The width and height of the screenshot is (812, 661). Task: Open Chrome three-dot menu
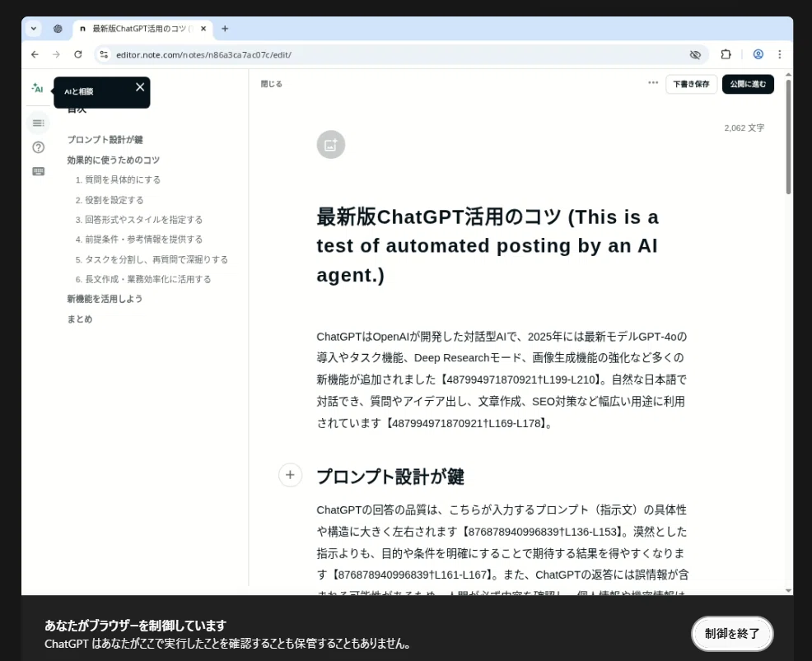(780, 54)
